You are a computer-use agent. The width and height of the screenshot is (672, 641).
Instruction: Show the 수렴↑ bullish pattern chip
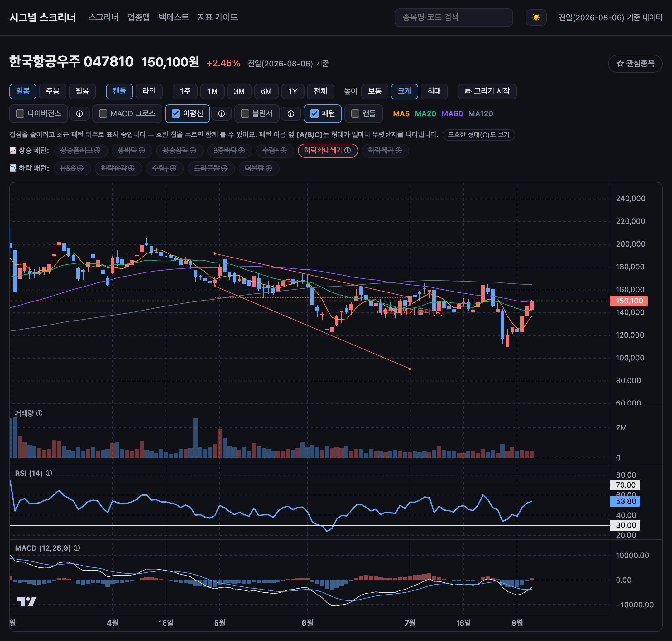(x=275, y=150)
